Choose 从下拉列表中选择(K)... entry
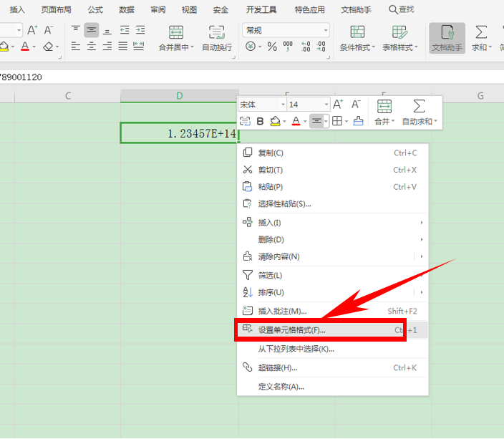 pos(332,349)
